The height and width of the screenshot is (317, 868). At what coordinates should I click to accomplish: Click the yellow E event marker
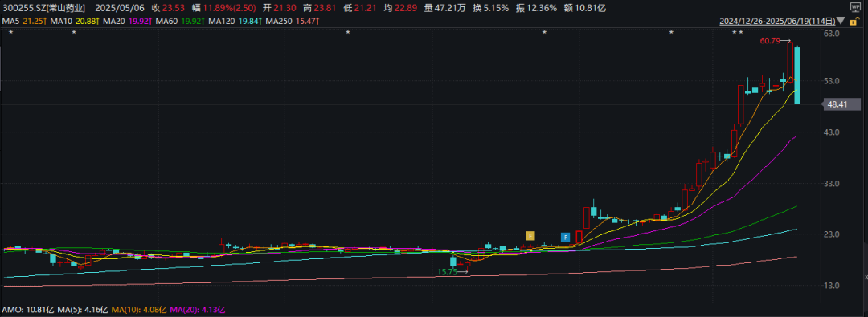[x=530, y=236]
